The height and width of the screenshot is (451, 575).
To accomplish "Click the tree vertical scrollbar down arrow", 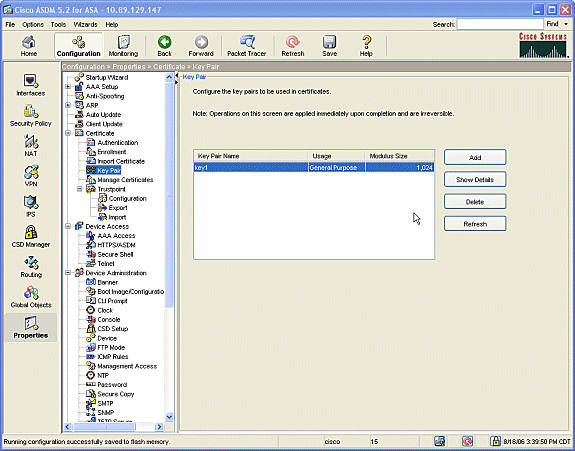I will tap(169, 417).
